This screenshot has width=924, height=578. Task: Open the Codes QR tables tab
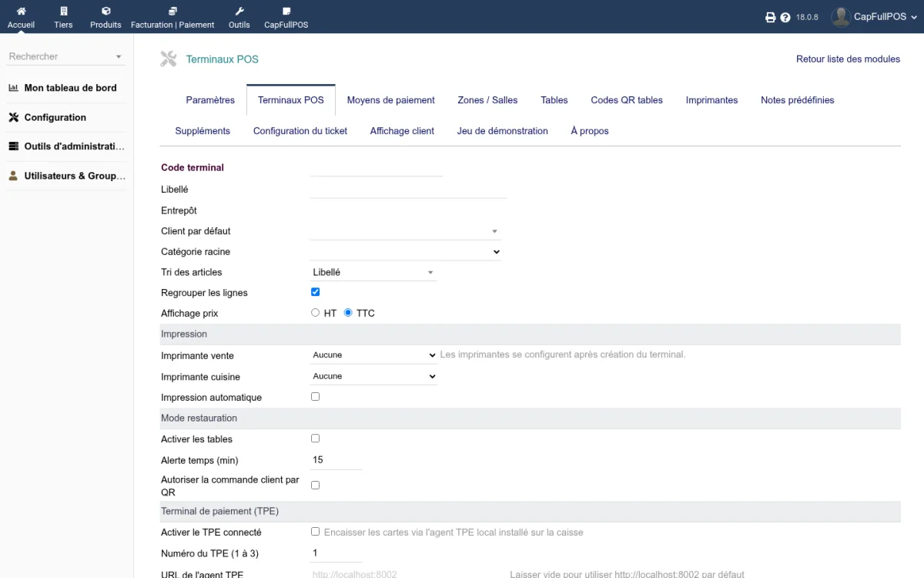(x=627, y=100)
